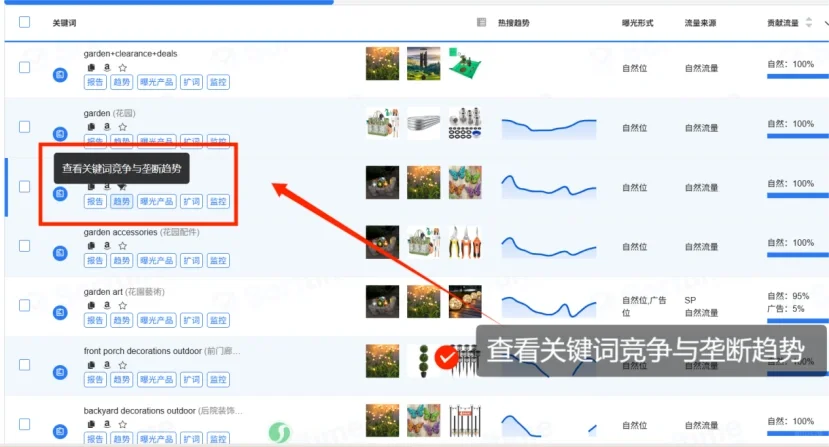The height and width of the screenshot is (447, 829).
Task: Copy the backyard decorations outdoor keyword
Action: tap(91, 424)
